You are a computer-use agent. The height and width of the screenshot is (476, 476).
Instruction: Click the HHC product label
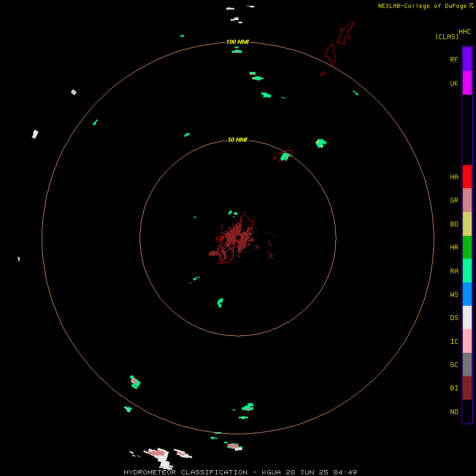pyautogui.click(x=464, y=32)
